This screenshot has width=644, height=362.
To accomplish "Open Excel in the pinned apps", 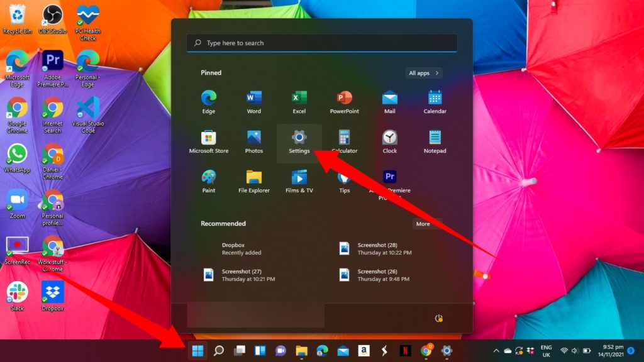I will (x=299, y=102).
